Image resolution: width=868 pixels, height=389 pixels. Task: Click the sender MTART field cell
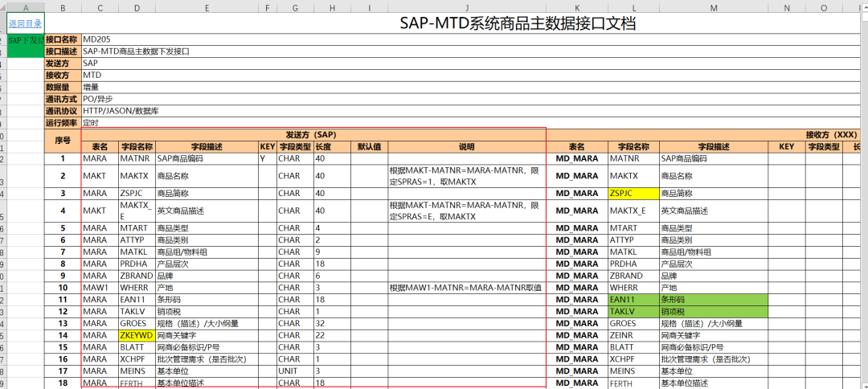tap(137, 228)
